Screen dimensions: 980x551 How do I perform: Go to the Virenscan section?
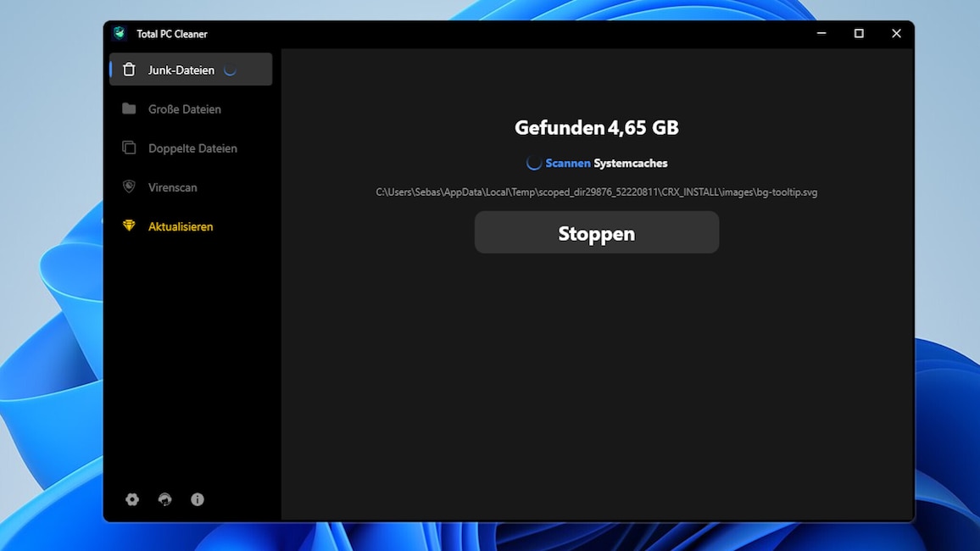[191, 186]
